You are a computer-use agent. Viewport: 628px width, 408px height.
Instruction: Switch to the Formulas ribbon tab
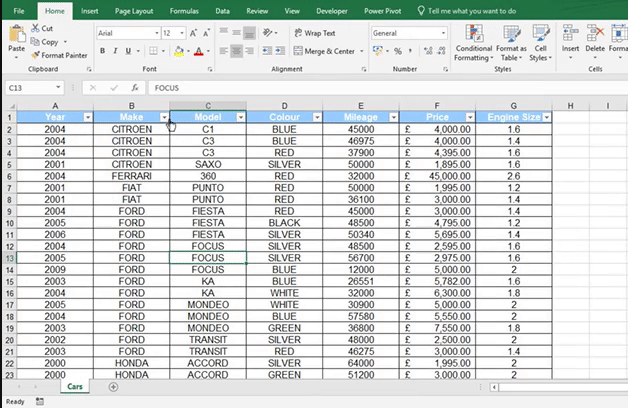click(x=183, y=10)
